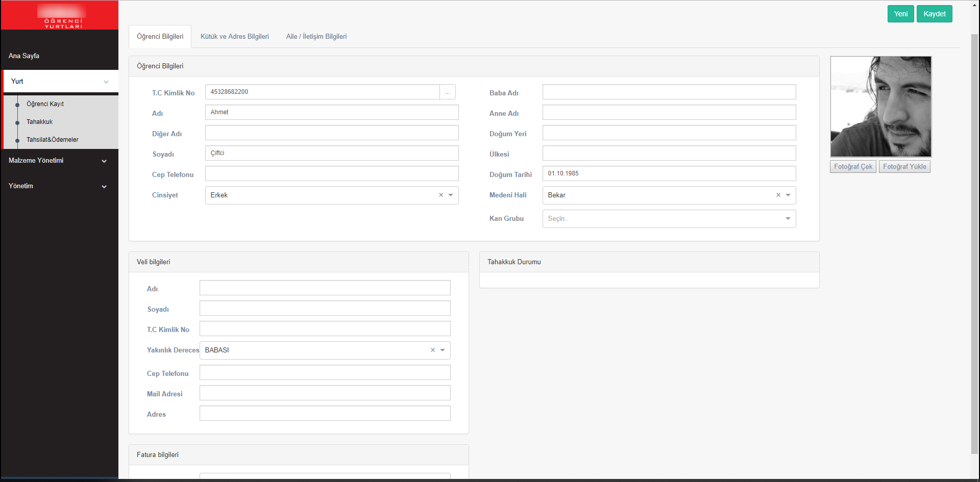Click the ellipsis lookup button beside T.C Kimlik No

447,92
